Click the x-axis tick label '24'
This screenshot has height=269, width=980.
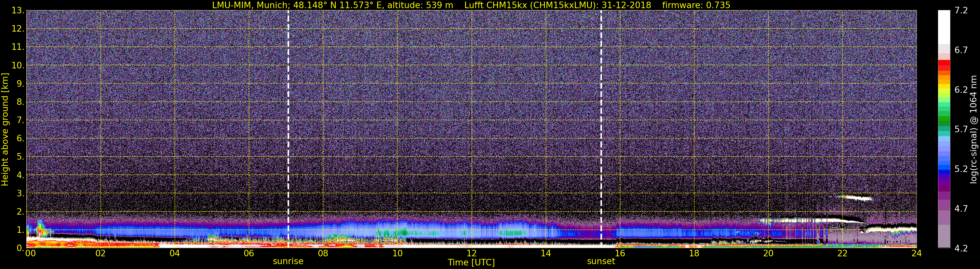917,254
